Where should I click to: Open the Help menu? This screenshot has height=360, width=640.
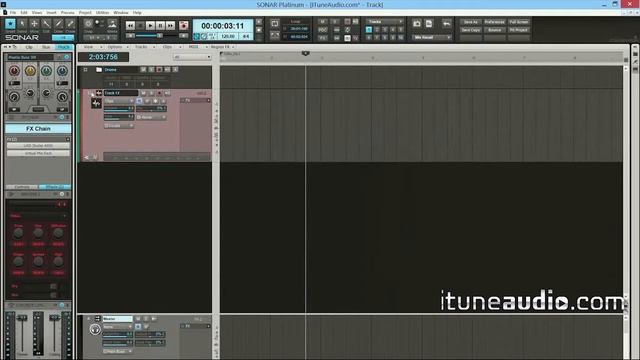pyautogui.click(x=137, y=13)
